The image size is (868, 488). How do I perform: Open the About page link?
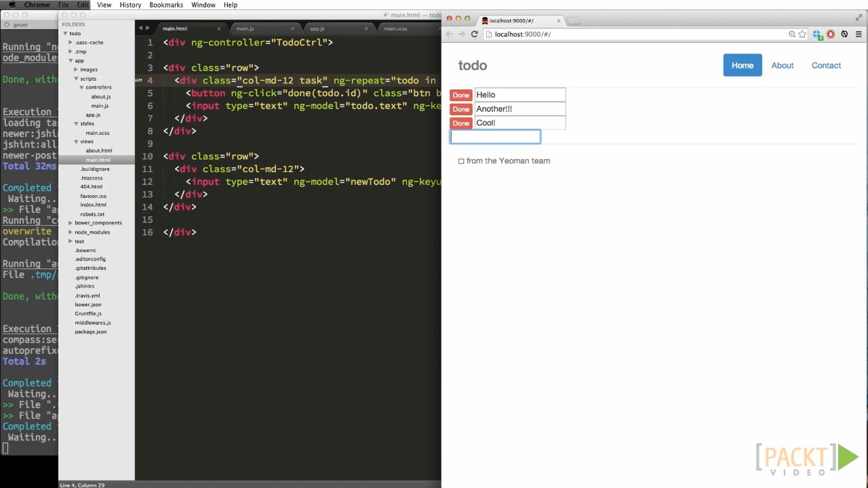point(783,65)
